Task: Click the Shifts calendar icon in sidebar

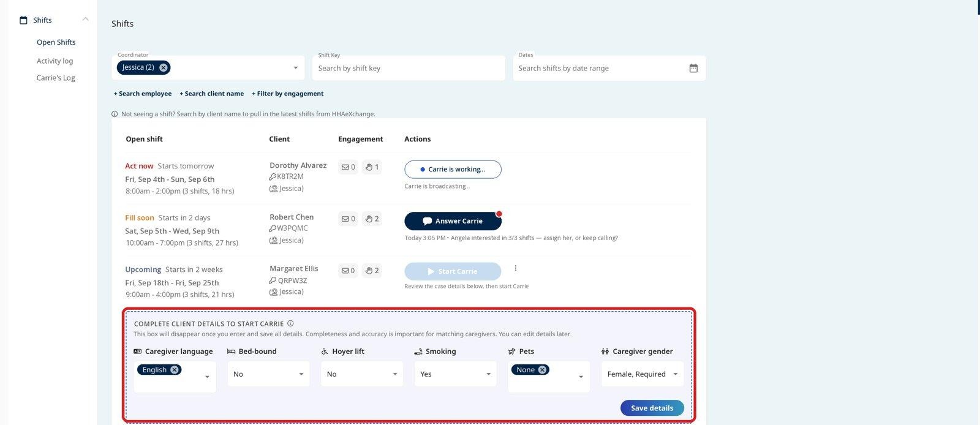Action: pyautogui.click(x=24, y=20)
